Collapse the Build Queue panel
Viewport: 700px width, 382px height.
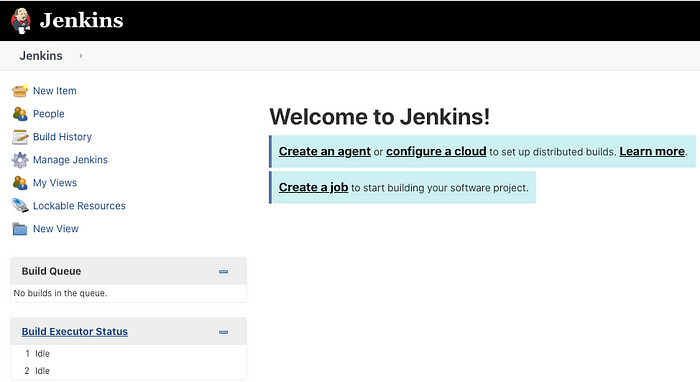pyautogui.click(x=223, y=271)
